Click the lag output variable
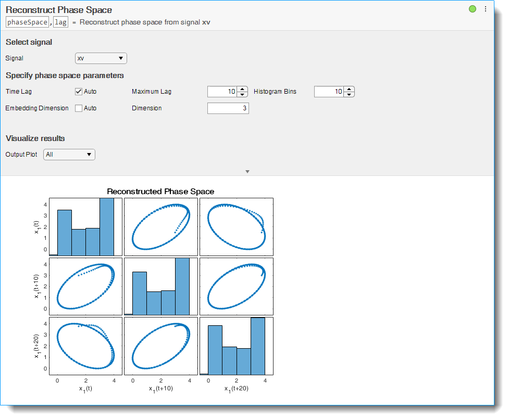 [60, 22]
